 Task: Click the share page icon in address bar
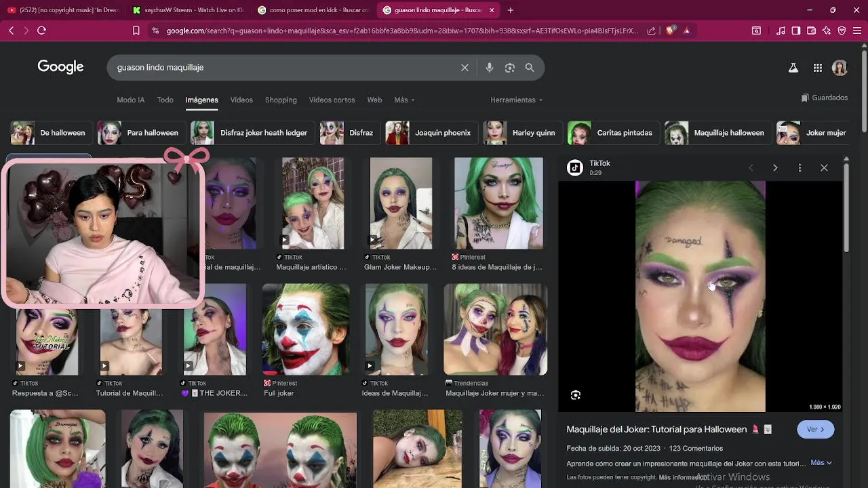pyautogui.click(x=652, y=30)
